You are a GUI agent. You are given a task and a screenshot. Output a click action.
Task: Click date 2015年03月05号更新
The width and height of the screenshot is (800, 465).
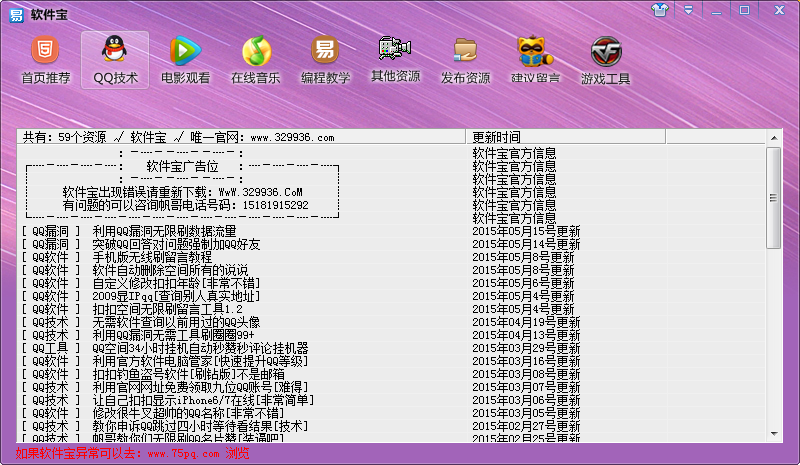click(x=526, y=413)
